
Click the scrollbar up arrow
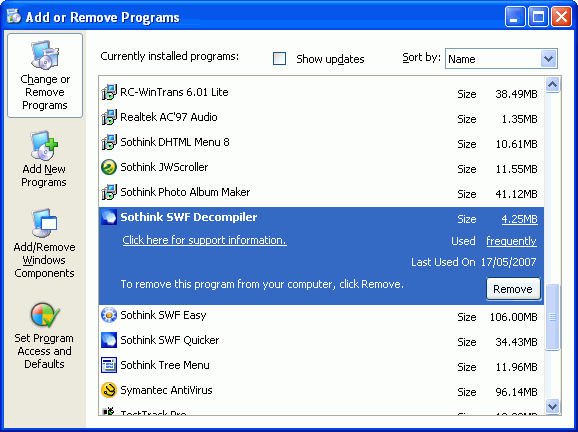552,85
